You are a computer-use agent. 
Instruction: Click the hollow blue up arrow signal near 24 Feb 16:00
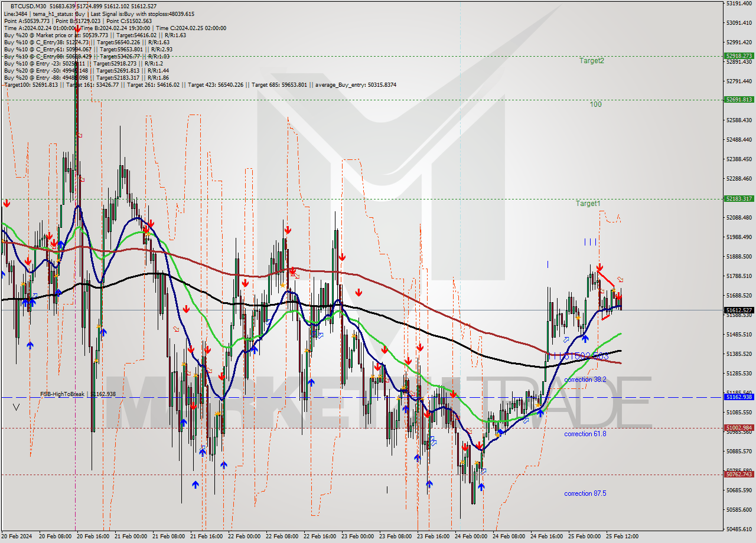point(566,340)
